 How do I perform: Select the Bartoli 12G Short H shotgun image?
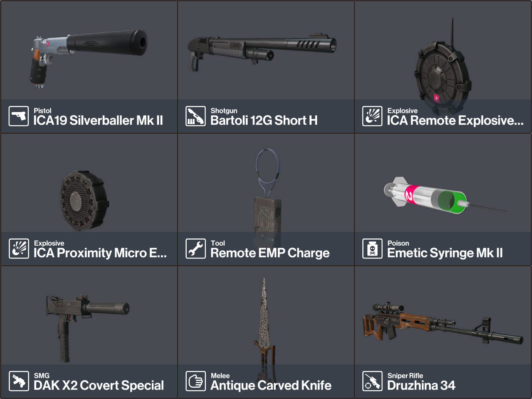[262, 52]
